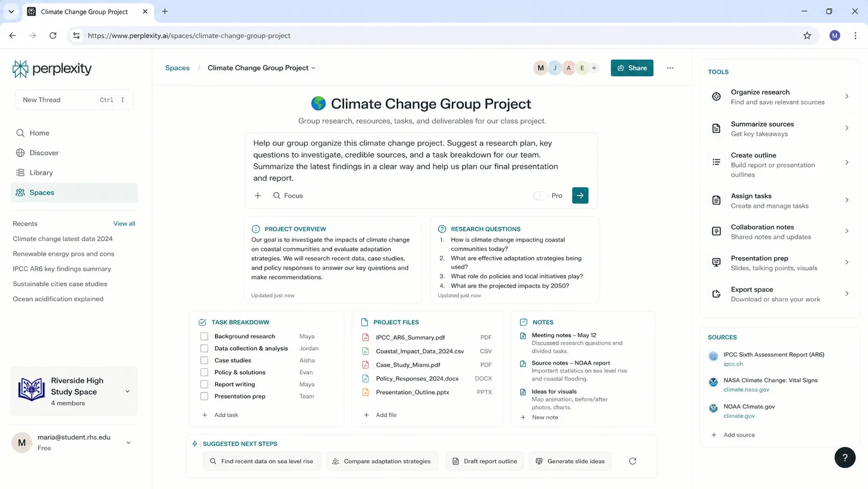Screen dimensions: 868x489
Task: Click the Presentation prep slide icon
Action: (x=716, y=262)
